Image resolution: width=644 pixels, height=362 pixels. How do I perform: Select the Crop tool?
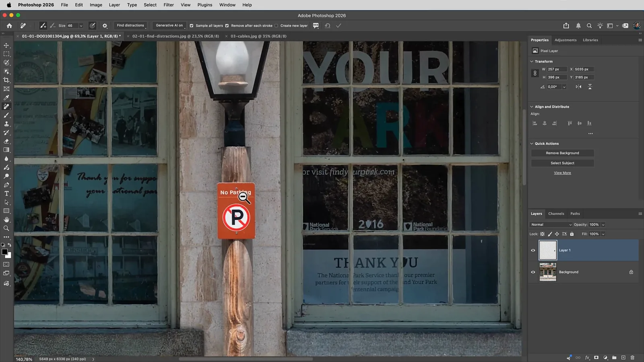click(x=6, y=80)
